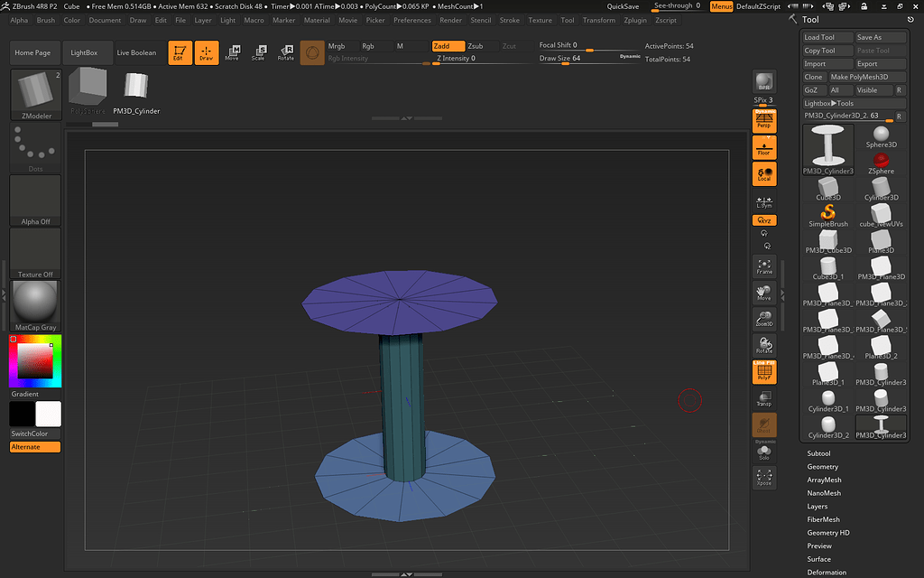Select the Move tool in the right shelf
Viewport: 924px width, 578px height.
764,293
